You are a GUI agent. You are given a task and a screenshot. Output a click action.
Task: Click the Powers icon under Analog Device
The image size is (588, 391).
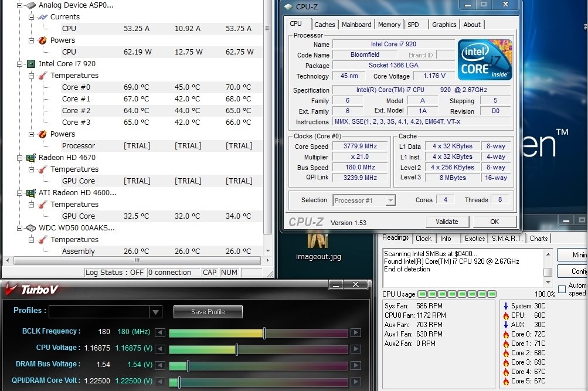click(43, 40)
